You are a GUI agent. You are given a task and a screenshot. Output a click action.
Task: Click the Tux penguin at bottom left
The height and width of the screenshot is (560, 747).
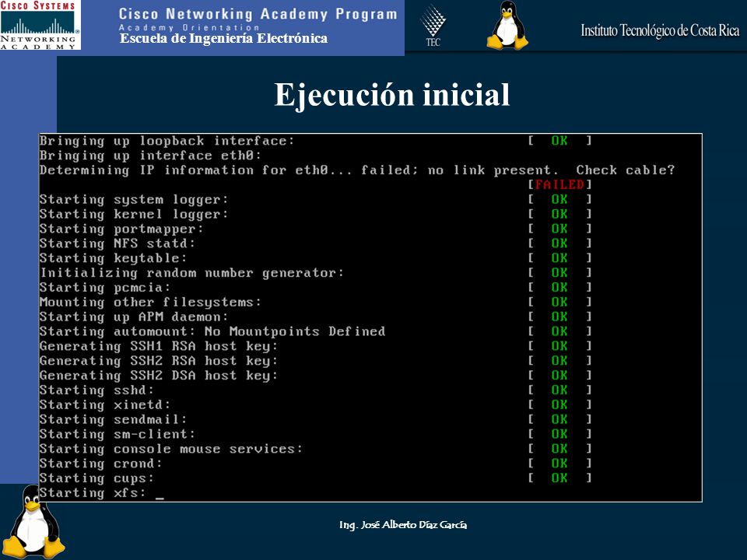[x=33, y=522]
